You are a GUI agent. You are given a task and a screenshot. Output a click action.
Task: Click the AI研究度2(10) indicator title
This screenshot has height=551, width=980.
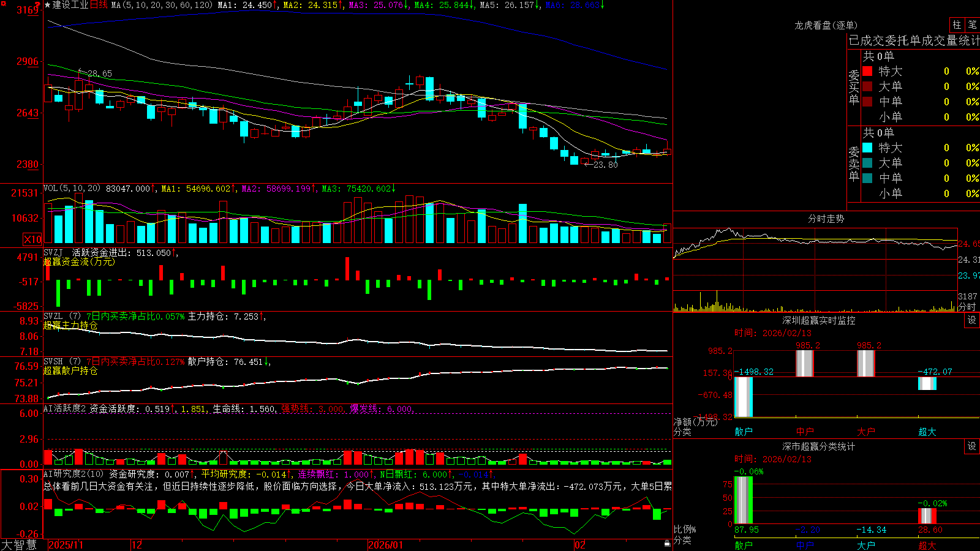click(74, 474)
